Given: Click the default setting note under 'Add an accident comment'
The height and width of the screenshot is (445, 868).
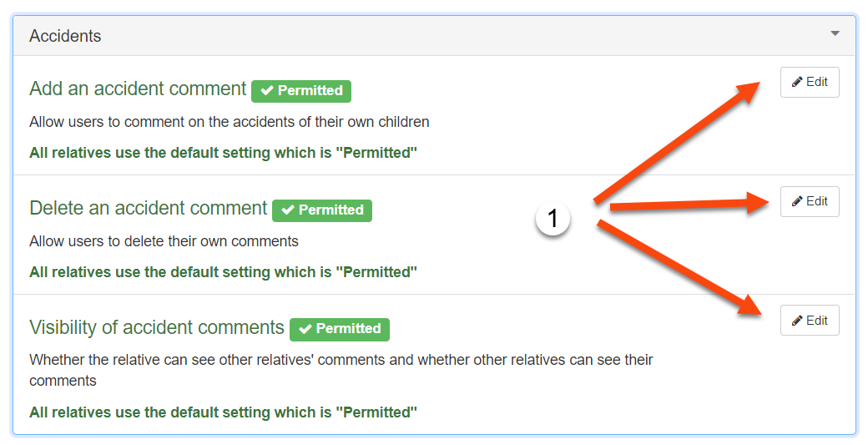Looking at the screenshot, I should point(223,153).
